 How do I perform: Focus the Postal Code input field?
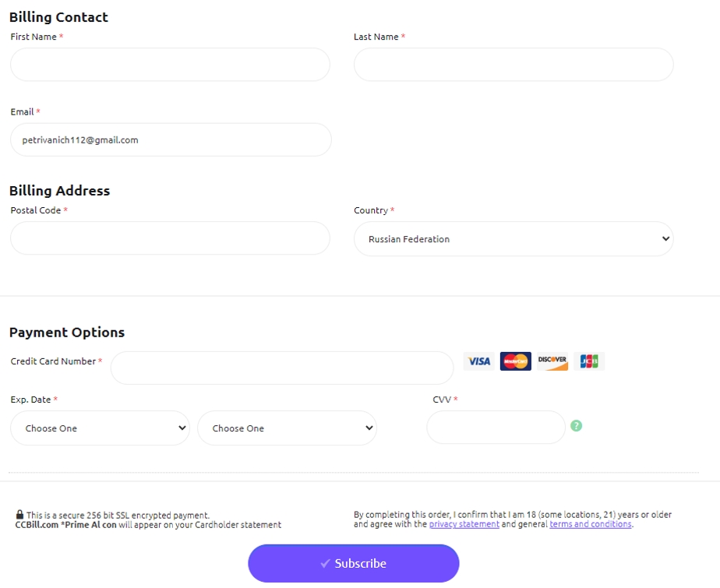170,238
